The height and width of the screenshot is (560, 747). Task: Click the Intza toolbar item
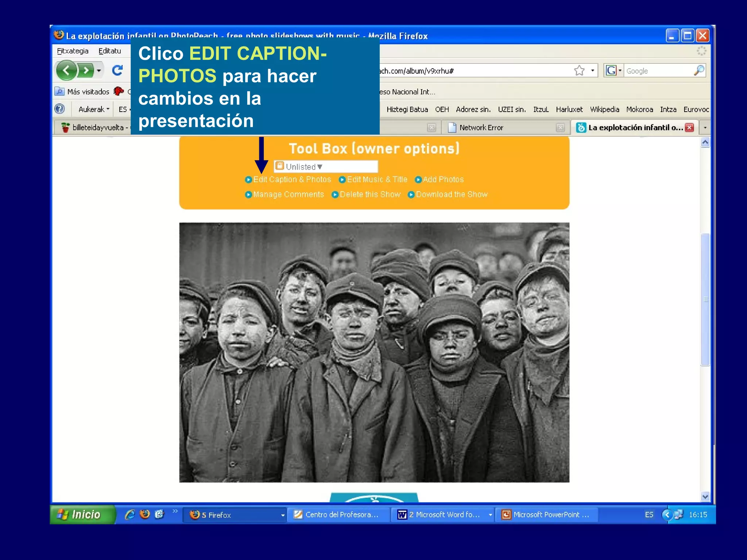[x=668, y=109]
